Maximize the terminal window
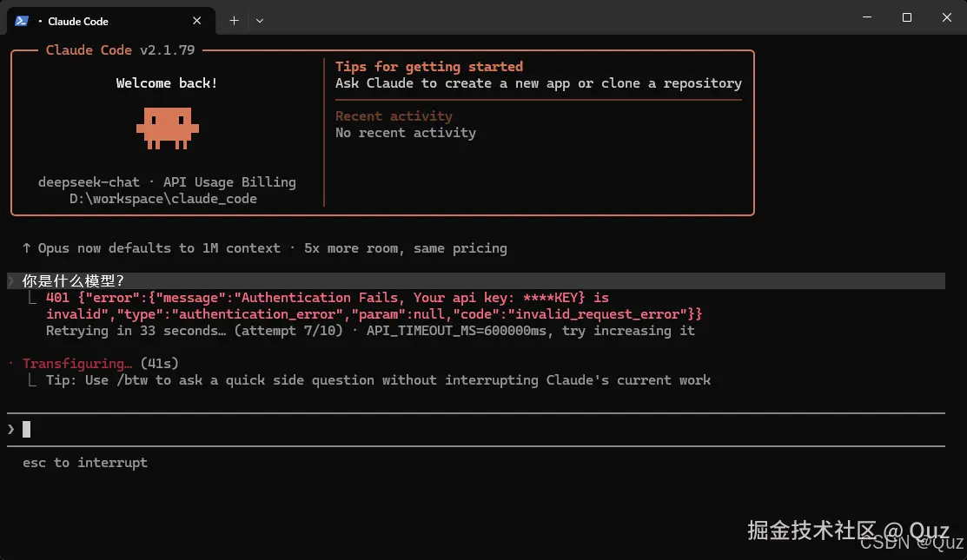Viewport: 967px width, 560px height. [x=906, y=17]
